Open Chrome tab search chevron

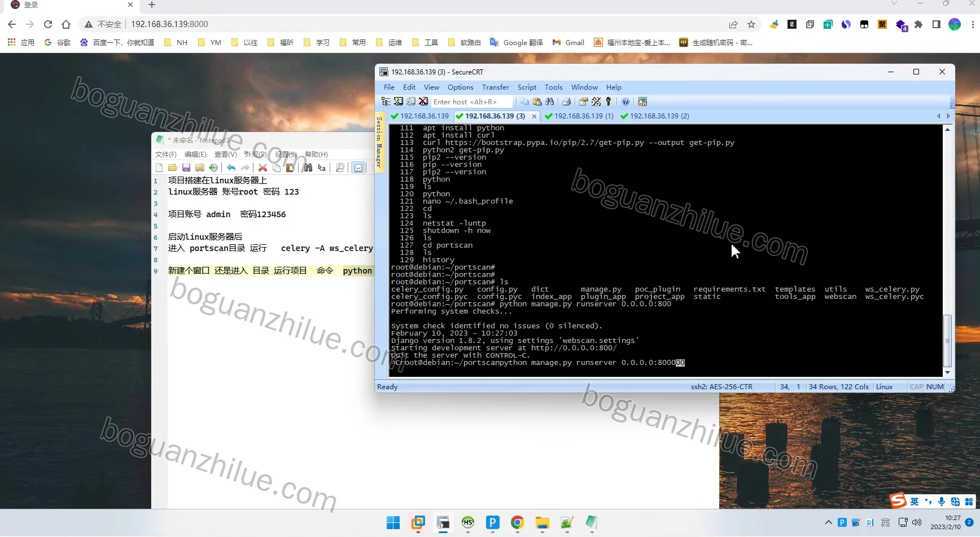894,3
